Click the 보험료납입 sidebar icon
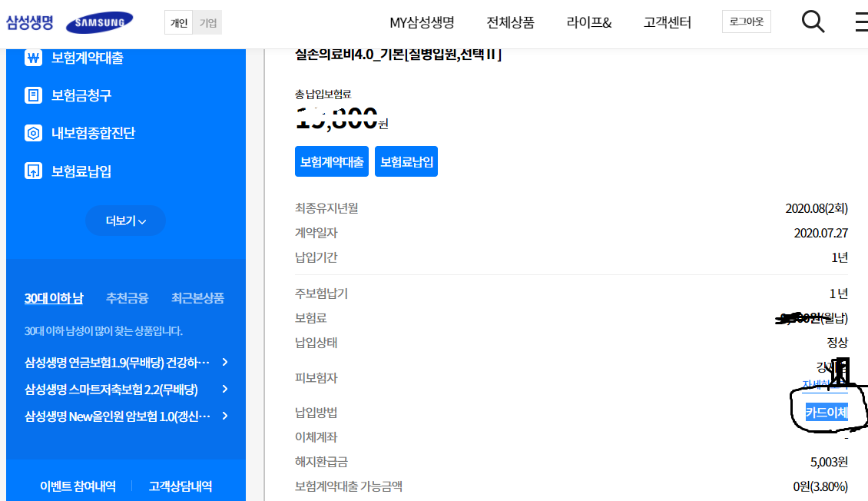Viewport: 868px width, 501px height. pyautogui.click(x=33, y=171)
